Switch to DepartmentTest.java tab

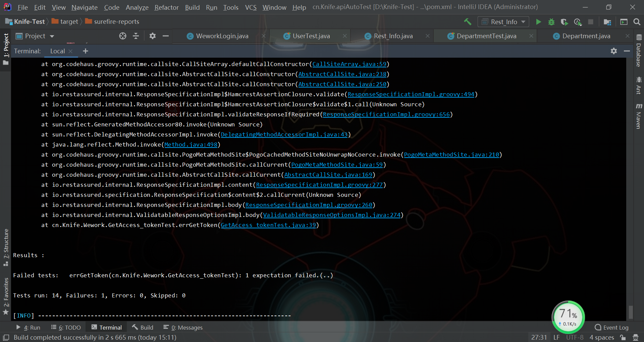pos(486,36)
